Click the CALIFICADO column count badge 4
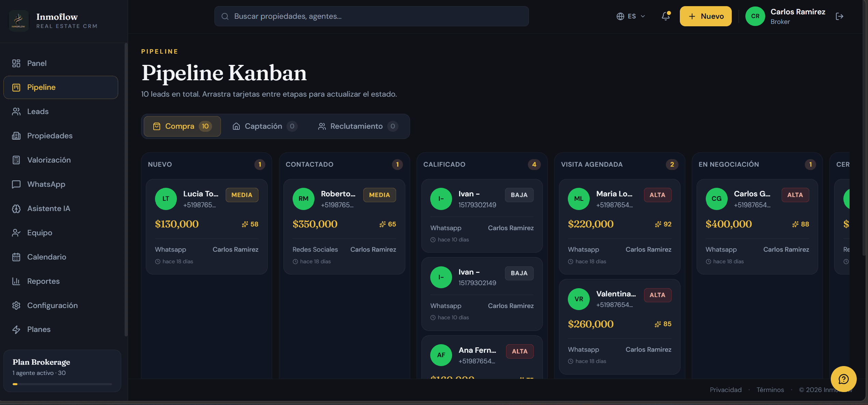Image resolution: width=868 pixels, height=405 pixels. [x=534, y=165]
